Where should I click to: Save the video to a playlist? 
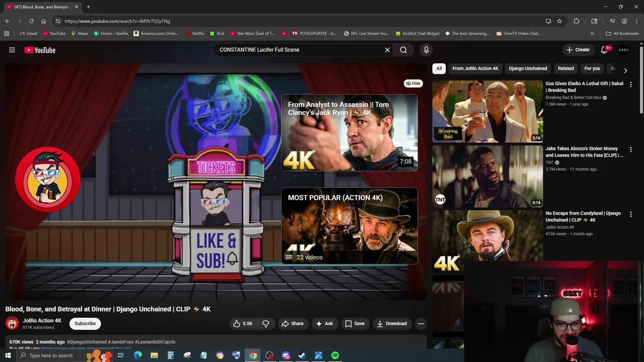click(x=355, y=323)
